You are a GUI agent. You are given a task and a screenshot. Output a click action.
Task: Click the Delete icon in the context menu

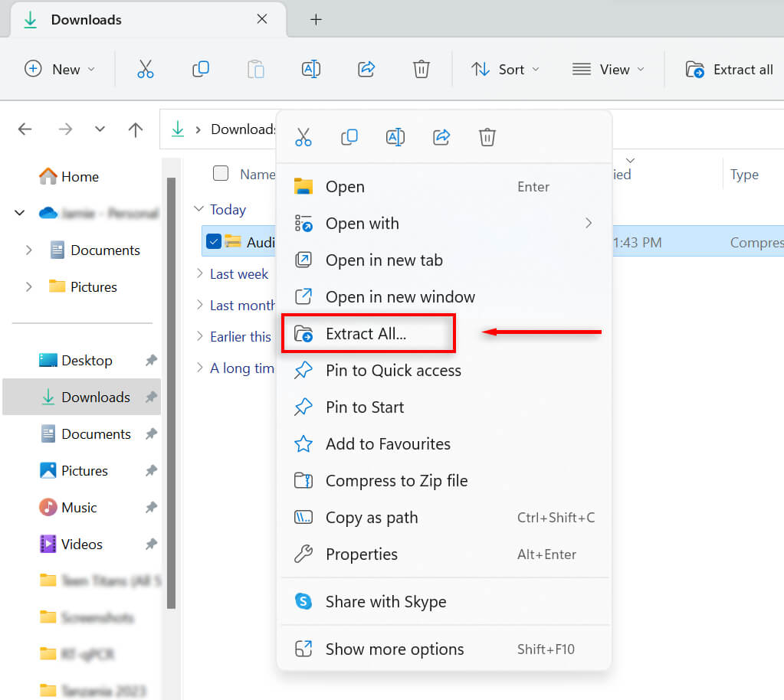coord(487,137)
